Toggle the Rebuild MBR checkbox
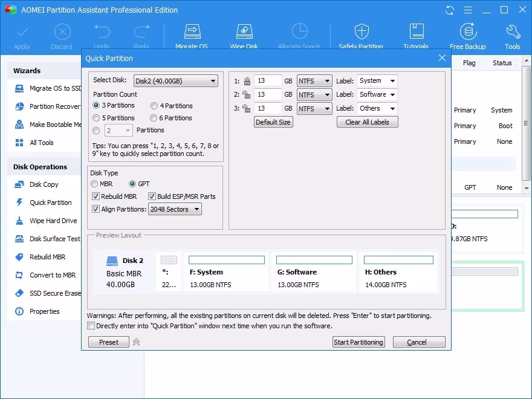 [x=96, y=196]
